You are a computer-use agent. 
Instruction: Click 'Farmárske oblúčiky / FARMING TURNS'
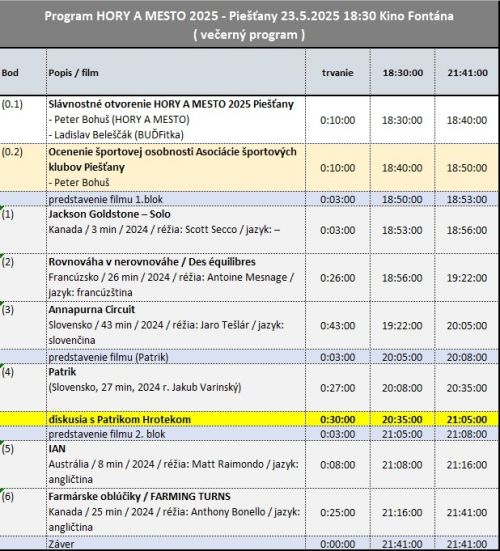pyautogui.click(x=139, y=496)
